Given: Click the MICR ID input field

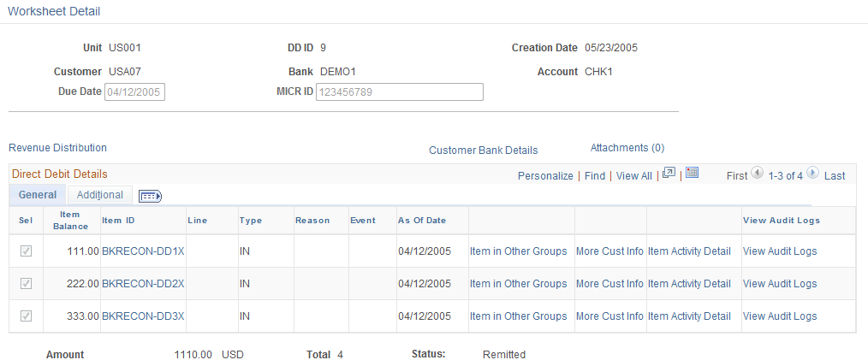Looking at the screenshot, I should point(399,91).
